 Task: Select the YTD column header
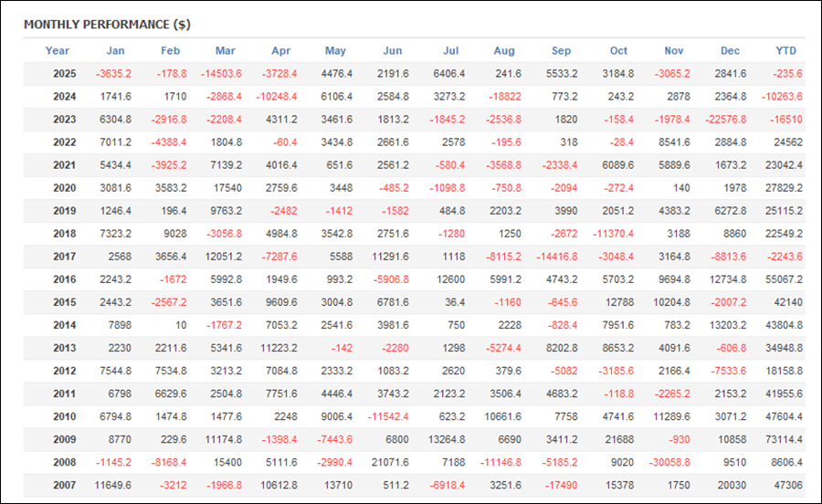tap(785, 51)
